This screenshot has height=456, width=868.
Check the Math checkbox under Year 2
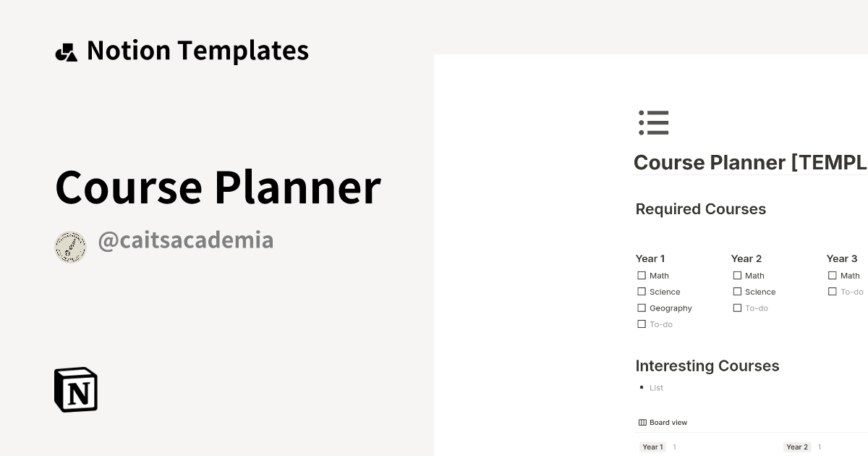click(x=736, y=275)
